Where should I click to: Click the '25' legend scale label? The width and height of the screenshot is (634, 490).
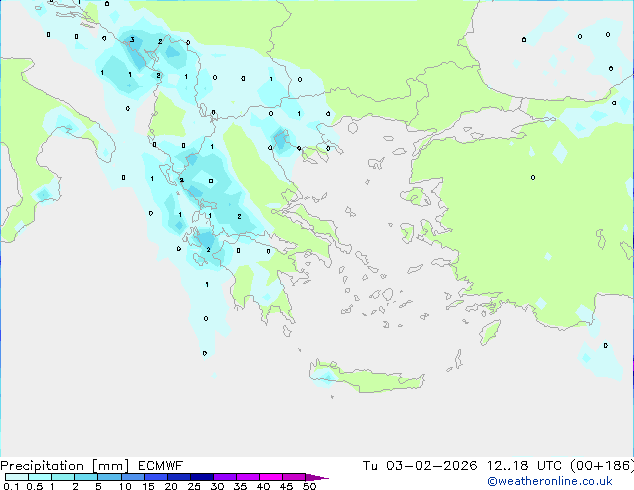(x=194, y=486)
